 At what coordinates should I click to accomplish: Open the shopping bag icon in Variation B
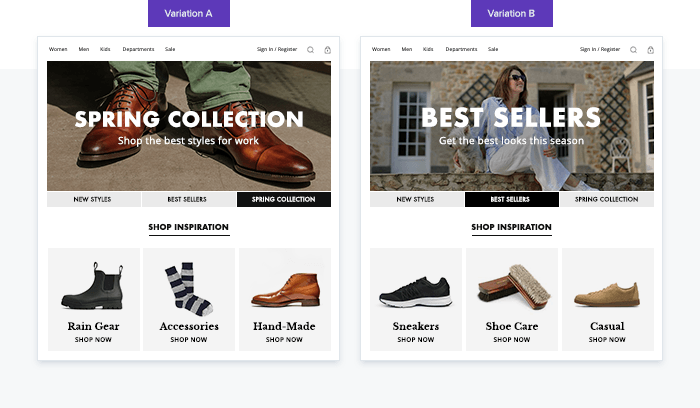tap(650, 50)
